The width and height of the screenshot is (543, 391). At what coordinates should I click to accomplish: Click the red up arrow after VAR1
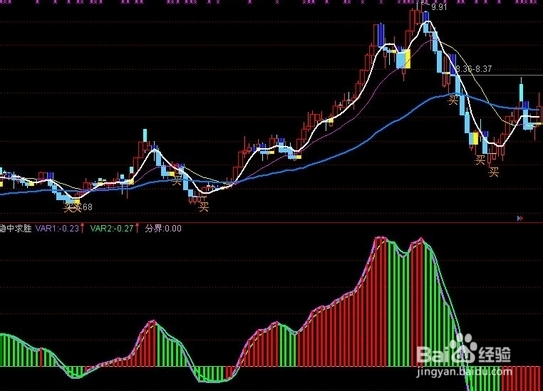click(82, 228)
